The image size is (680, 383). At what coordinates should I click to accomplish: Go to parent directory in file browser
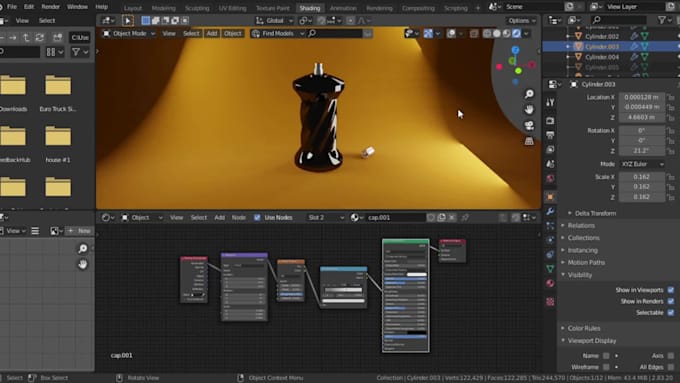26,38
